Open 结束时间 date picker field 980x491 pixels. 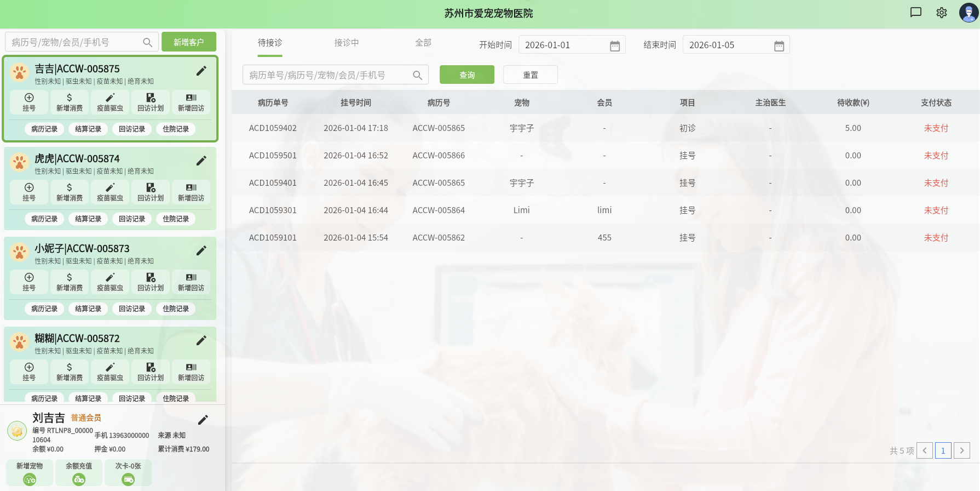point(736,45)
